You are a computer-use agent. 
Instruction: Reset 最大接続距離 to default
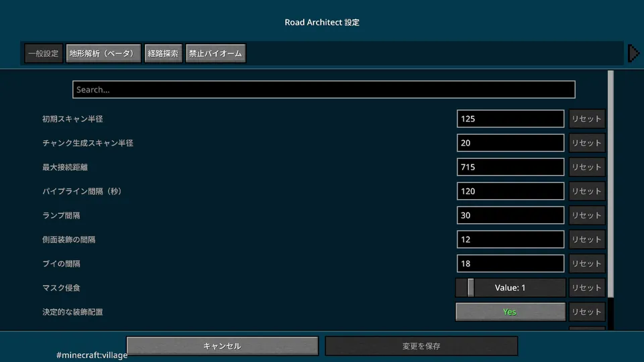[x=586, y=167]
